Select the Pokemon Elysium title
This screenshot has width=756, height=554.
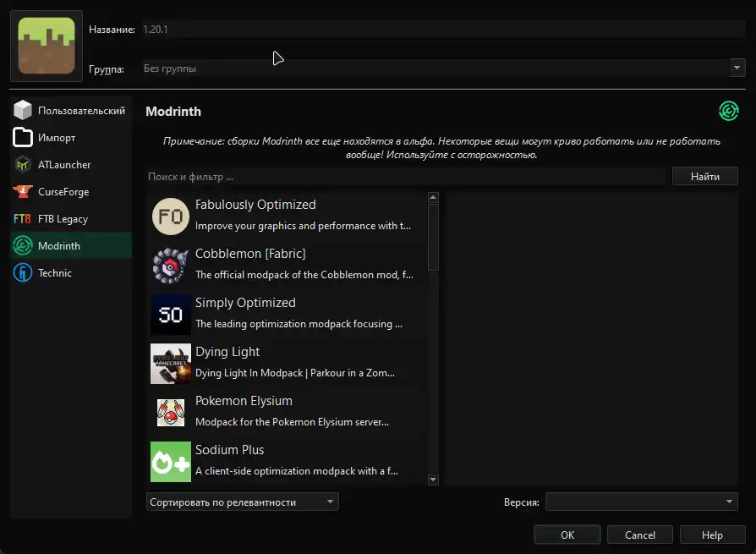pos(244,401)
